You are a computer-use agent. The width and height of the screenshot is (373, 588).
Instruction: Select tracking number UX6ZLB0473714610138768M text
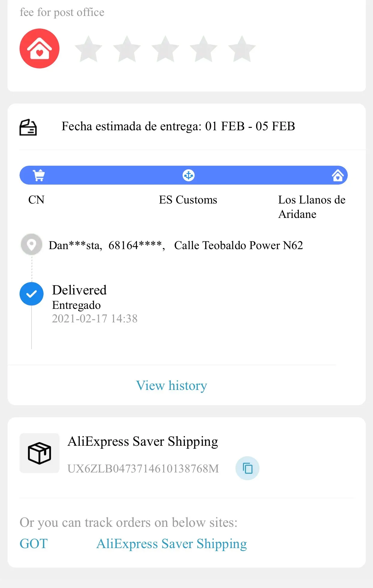point(143,469)
